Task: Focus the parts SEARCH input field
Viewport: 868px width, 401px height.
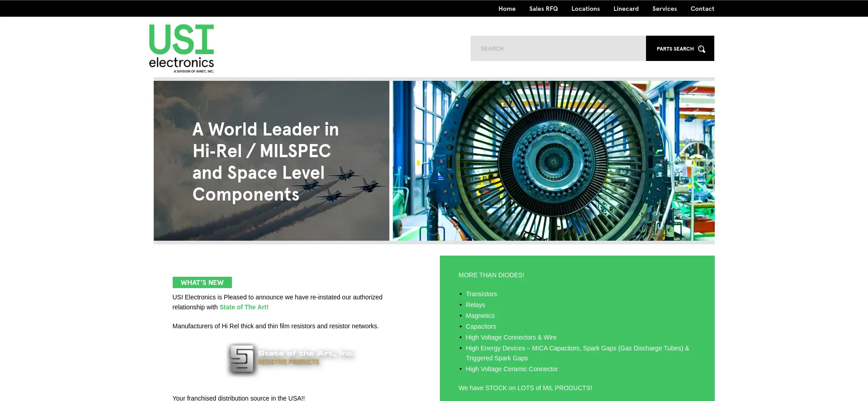Action: pyautogui.click(x=558, y=48)
